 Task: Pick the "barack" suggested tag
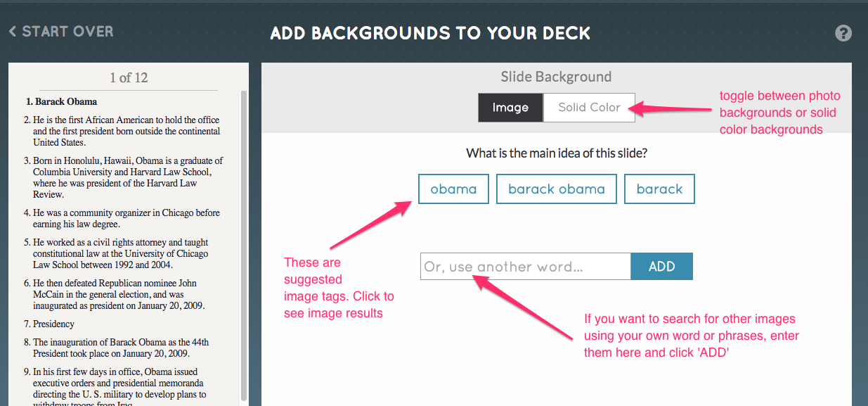pos(659,189)
